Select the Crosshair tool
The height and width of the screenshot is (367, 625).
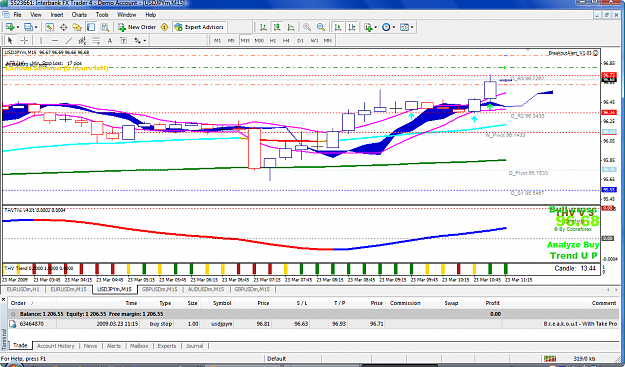point(24,40)
